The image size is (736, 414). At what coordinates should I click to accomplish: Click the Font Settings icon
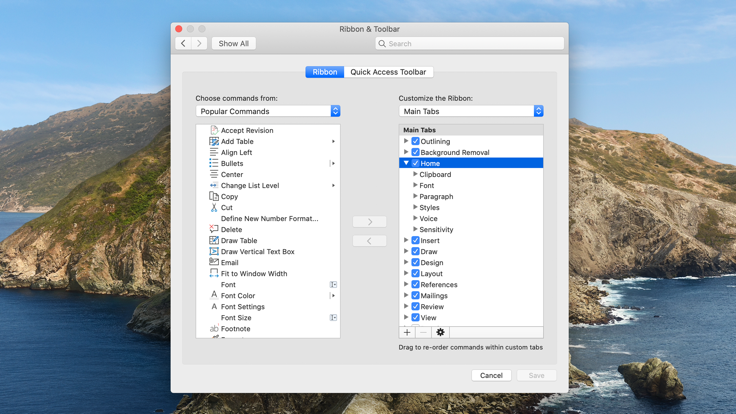click(x=214, y=307)
